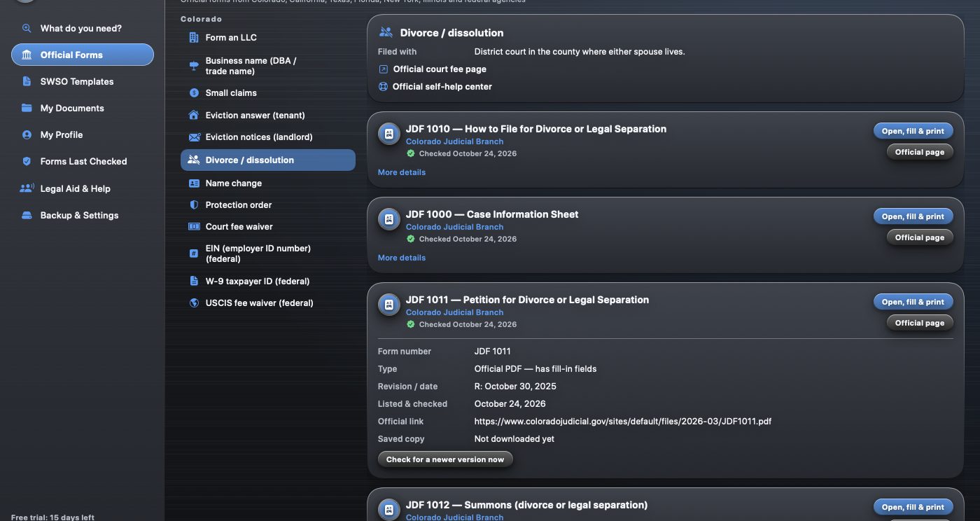
Task: Select W-9 taxpayer ID (federal) category
Action: 268,282
